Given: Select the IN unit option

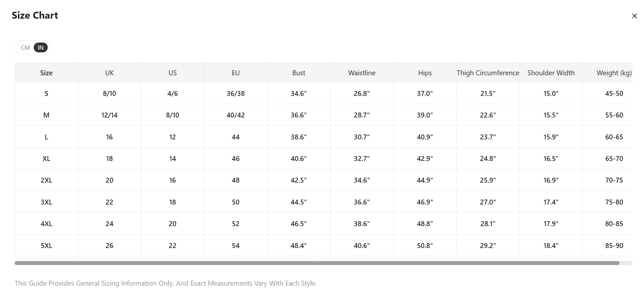Looking at the screenshot, I should click(41, 48).
